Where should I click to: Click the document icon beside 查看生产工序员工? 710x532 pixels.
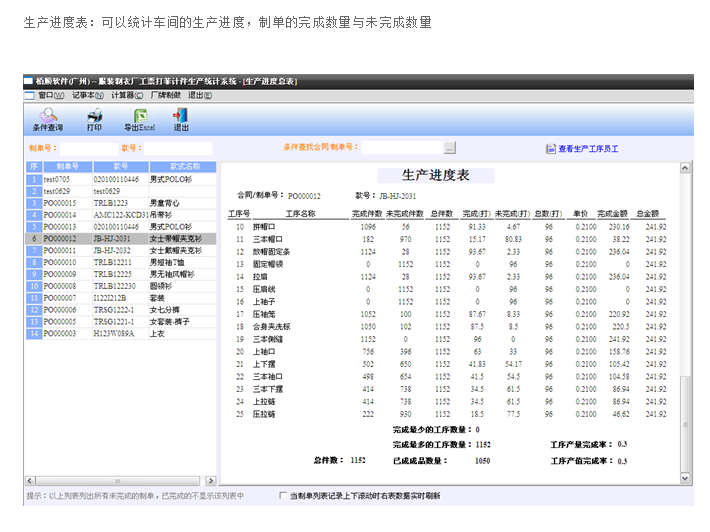coord(550,149)
